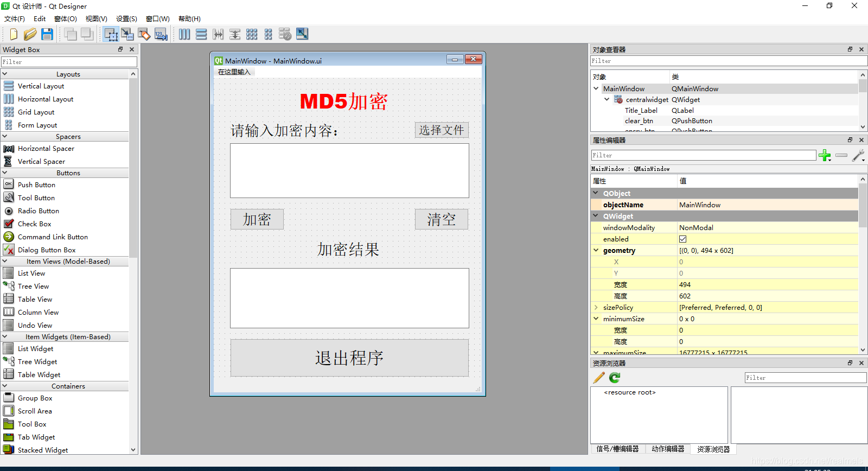Collapse centralwidget node in object tree

(607, 99)
